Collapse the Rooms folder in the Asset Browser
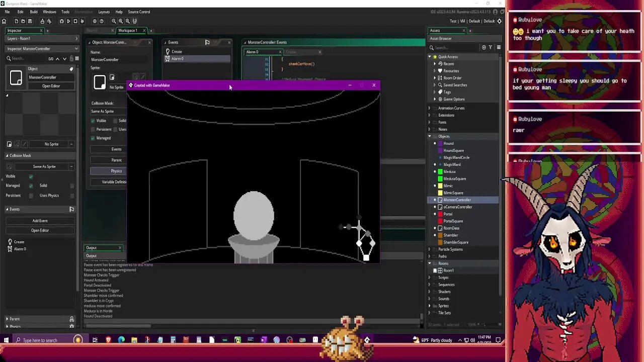Viewport: 644px width, 362px height. (430, 263)
